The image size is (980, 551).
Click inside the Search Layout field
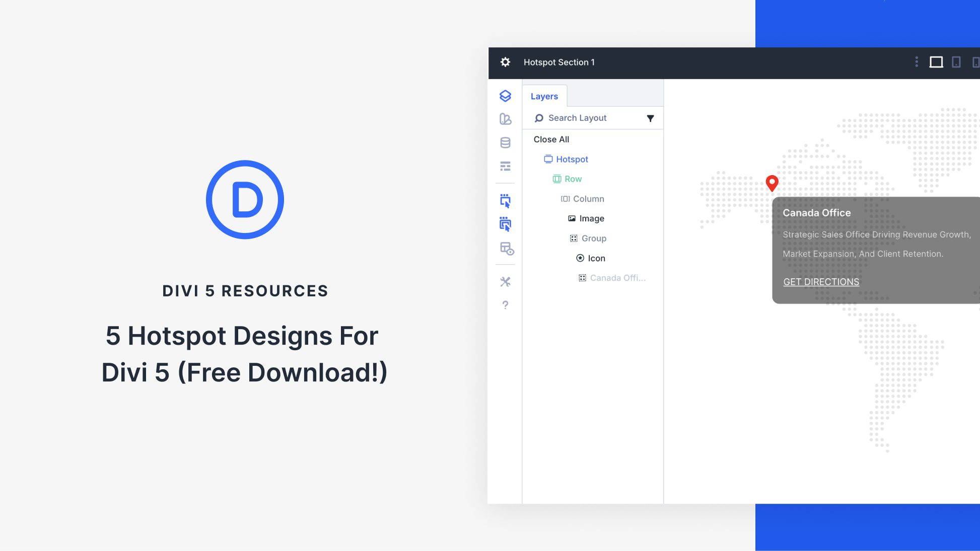tap(577, 118)
